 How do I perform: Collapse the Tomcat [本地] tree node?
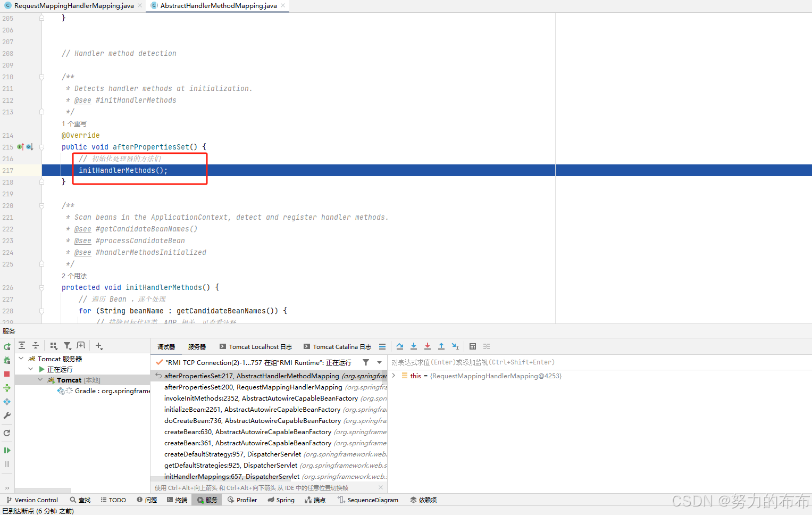pyautogui.click(x=40, y=380)
